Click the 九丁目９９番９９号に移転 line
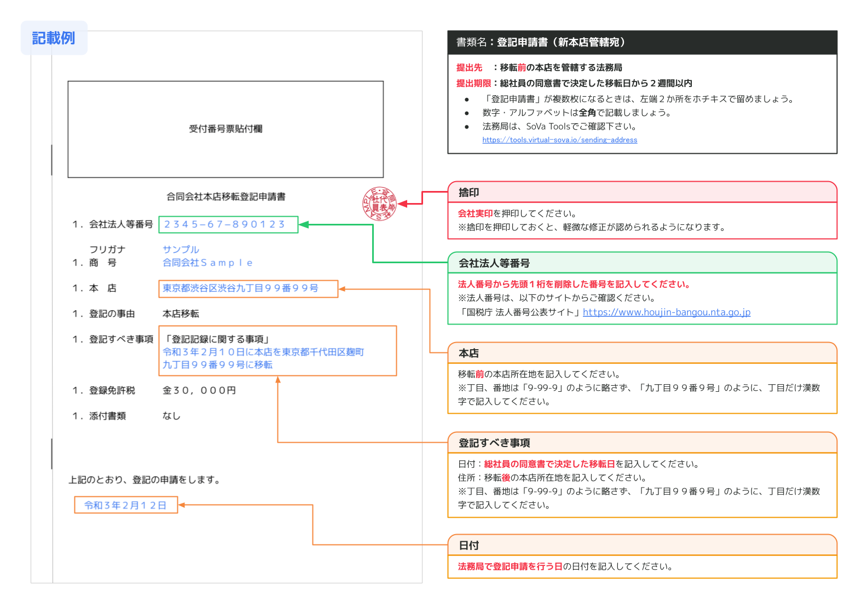Viewport: 868px width, 614px height. point(217,365)
